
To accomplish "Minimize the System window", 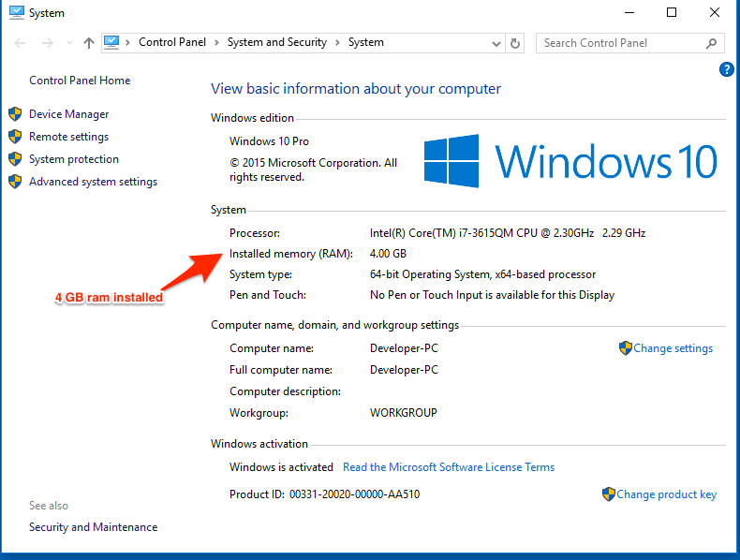I will click(x=629, y=13).
